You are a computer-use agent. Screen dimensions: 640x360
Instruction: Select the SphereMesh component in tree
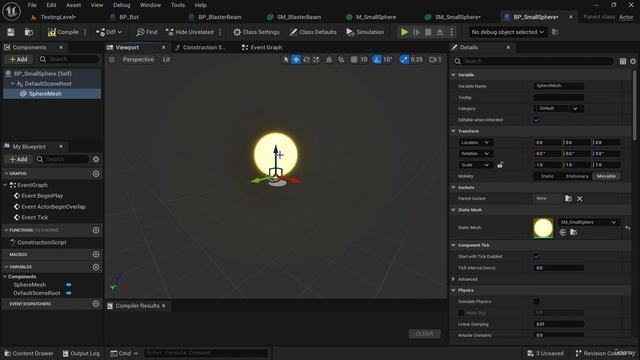point(45,93)
